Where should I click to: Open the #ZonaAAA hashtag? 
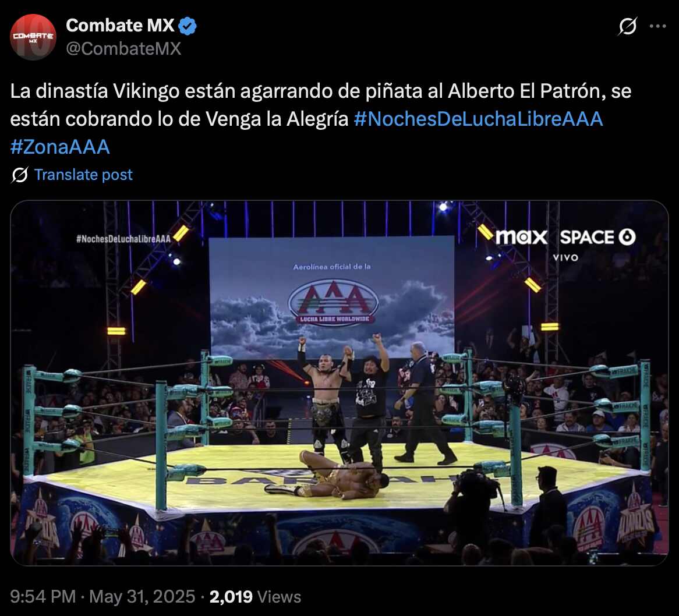[60, 147]
